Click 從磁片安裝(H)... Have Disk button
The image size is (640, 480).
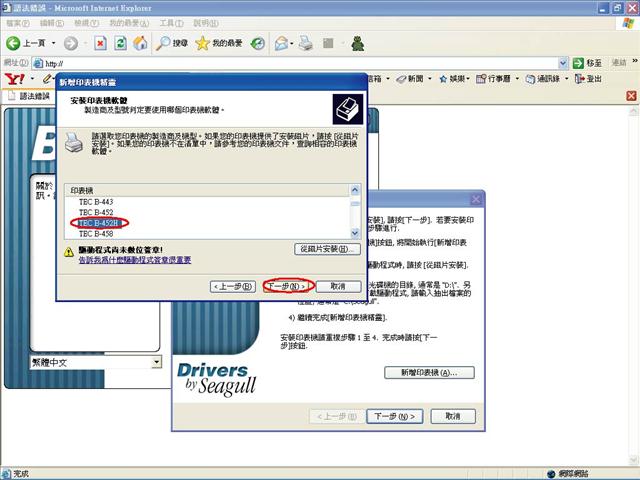tap(327, 249)
